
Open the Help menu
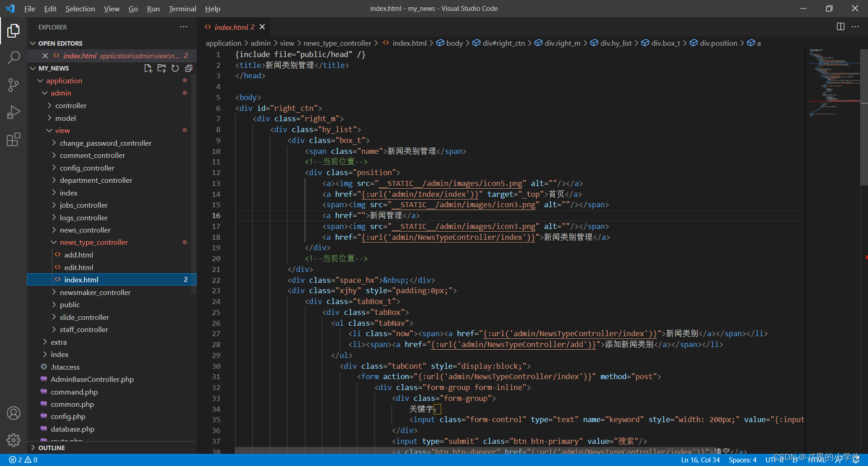pyautogui.click(x=212, y=9)
